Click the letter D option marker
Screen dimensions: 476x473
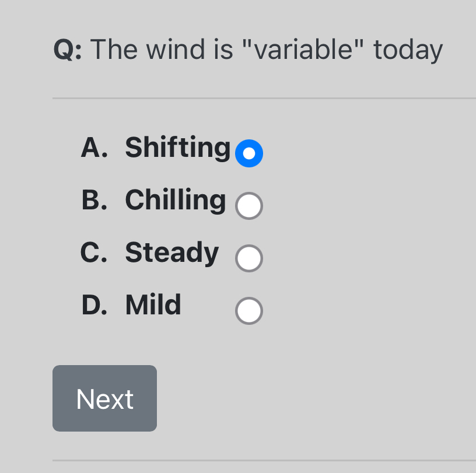point(95,304)
